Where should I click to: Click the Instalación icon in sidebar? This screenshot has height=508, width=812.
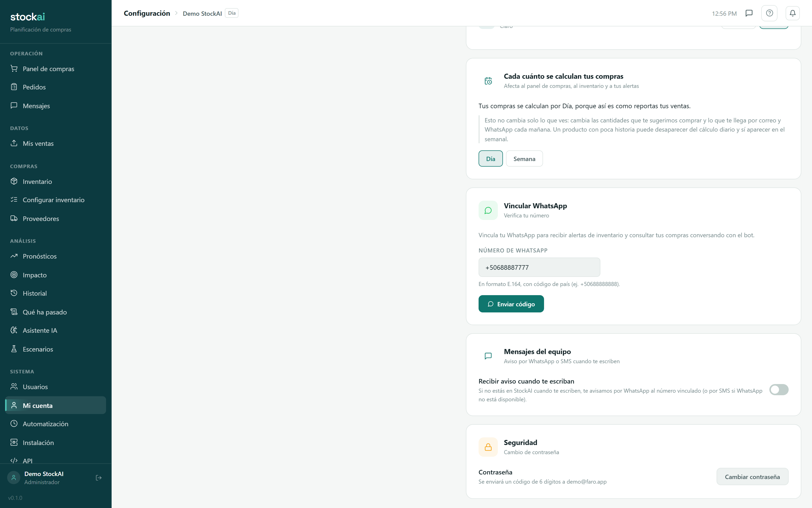coord(14,442)
